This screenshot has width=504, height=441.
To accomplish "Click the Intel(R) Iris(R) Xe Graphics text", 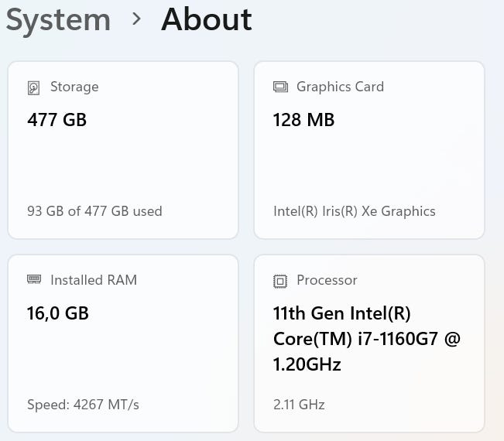I will [x=354, y=210].
